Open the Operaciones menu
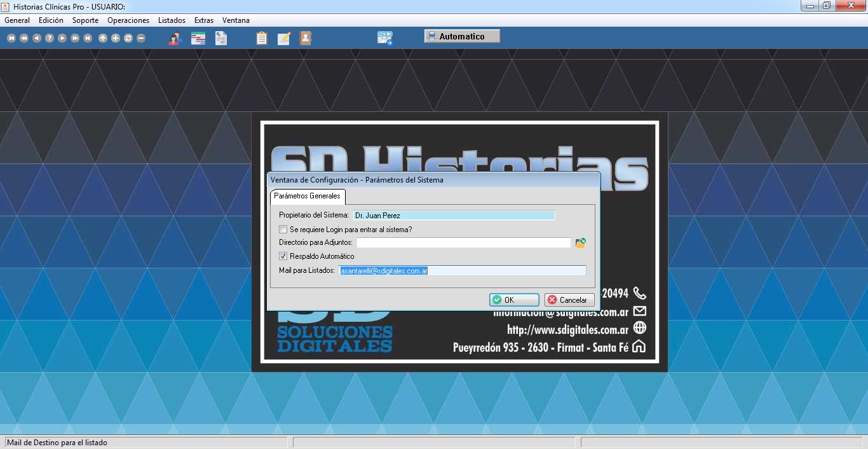Screen dimensions: 868x449 pos(128,20)
